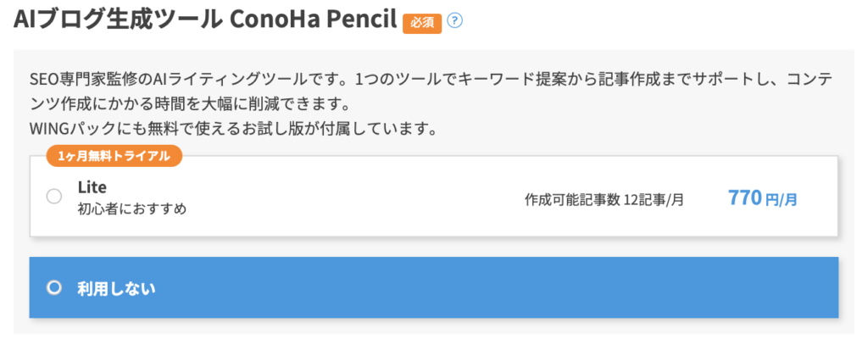Select the 利用しない radio button
Image resolution: width=868 pixels, height=339 pixels.
pos(54,287)
